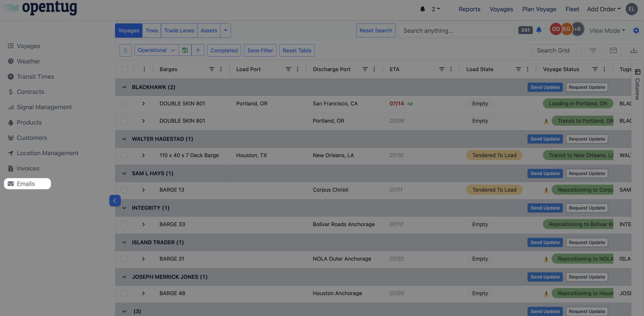Image resolution: width=644 pixels, height=316 pixels.
Task: Switch to the Assets tab
Action: tap(209, 30)
